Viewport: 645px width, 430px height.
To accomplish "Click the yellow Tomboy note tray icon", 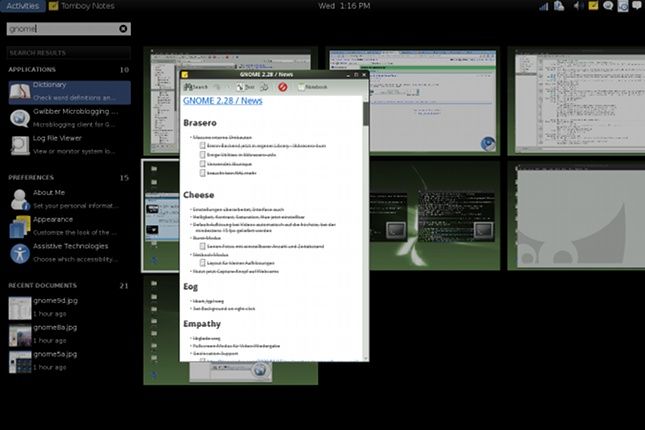I will [593, 5].
